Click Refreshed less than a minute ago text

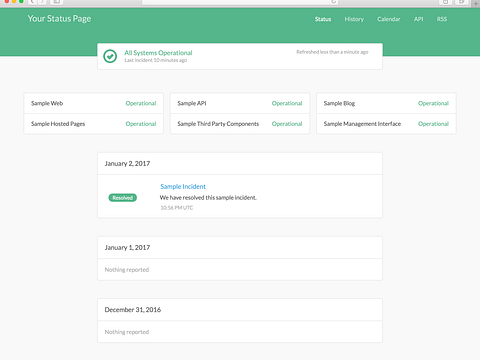[x=332, y=52]
